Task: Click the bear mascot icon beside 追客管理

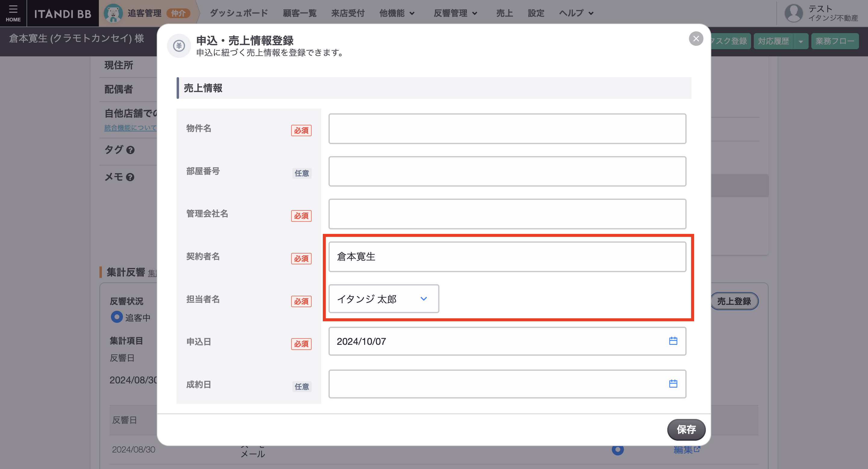Action: (x=113, y=13)
